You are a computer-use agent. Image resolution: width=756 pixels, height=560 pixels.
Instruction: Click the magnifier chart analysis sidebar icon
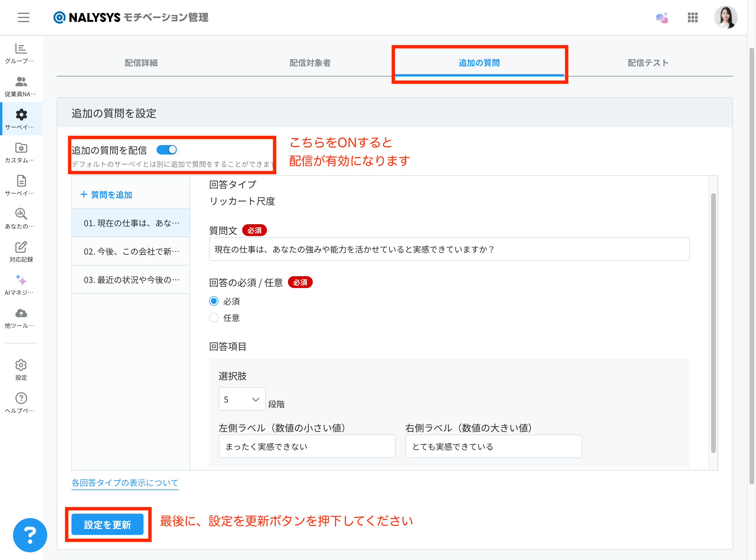tap(21, 214)
